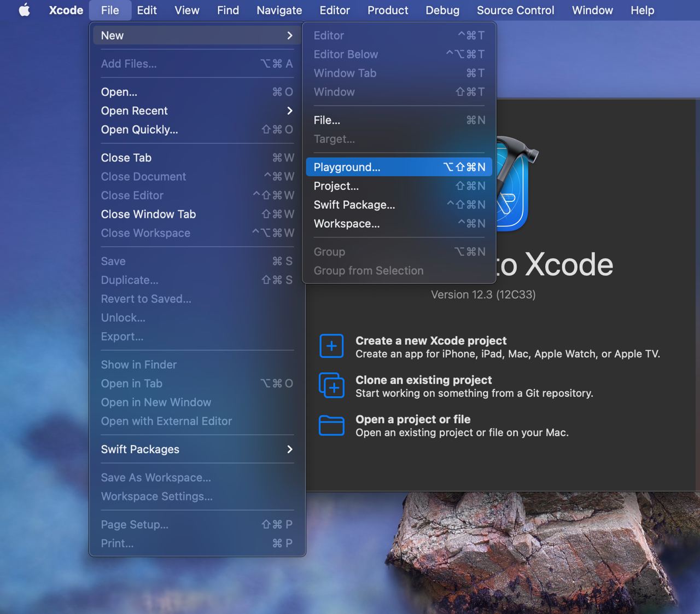The height and width of the screenshot is (614, 700).
Task: Select Open... in the File menu
Action: pyautogui.click(x=197, y=92)
